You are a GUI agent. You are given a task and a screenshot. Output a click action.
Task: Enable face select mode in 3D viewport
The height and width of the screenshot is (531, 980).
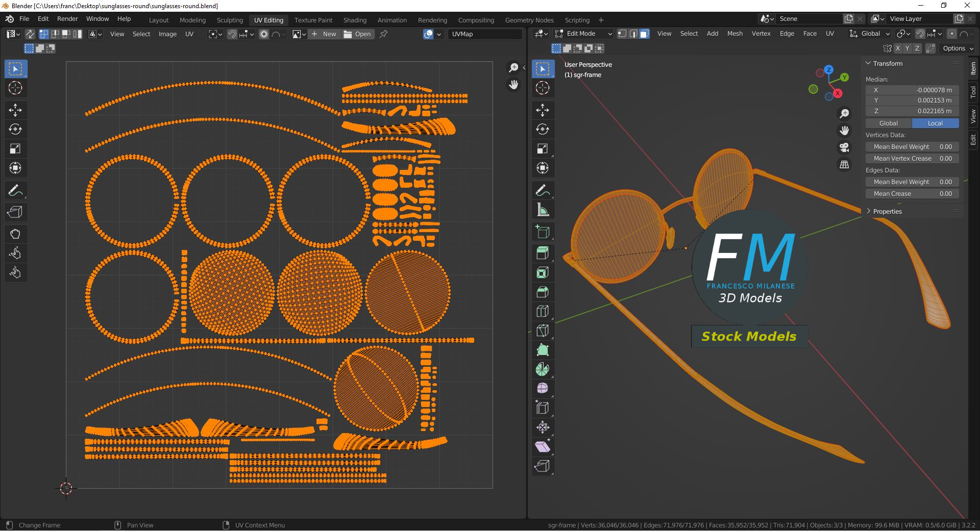[x=645, y=34]
